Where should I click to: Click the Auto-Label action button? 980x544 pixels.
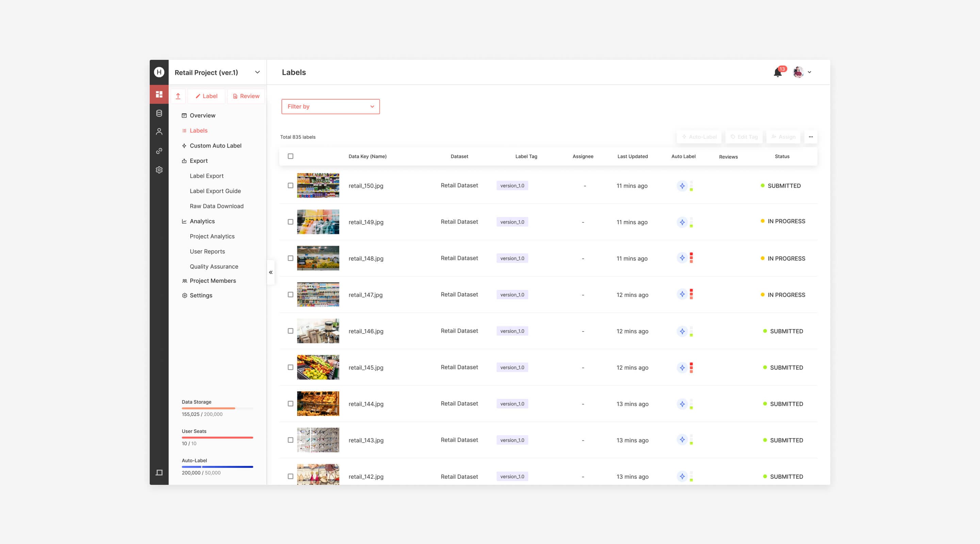[699, 137]
